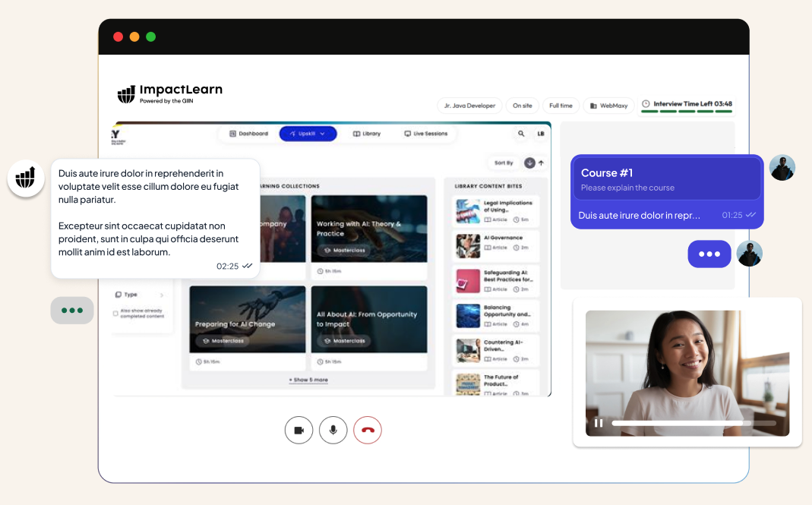Open 'Working with AI: Theory & Practice' card
Screen dimensions: 812x505
pos(368,229)
